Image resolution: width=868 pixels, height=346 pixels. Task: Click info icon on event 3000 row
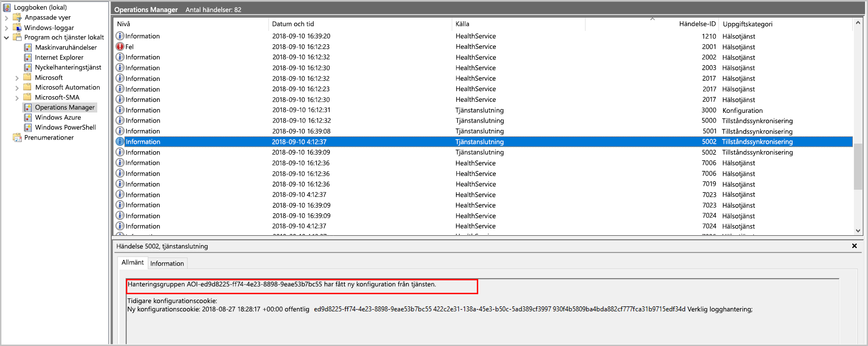pos(120,110)
